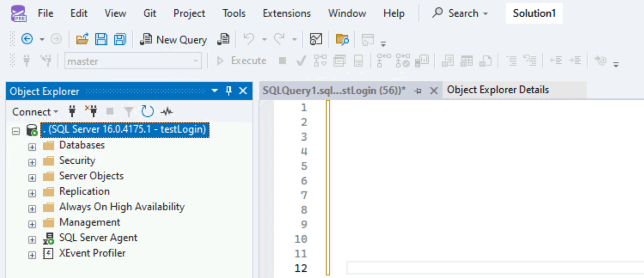Viewport: 644px width, 278px height.
Task: Click the Comment Out Selected Lines icon
Action: 511,61
